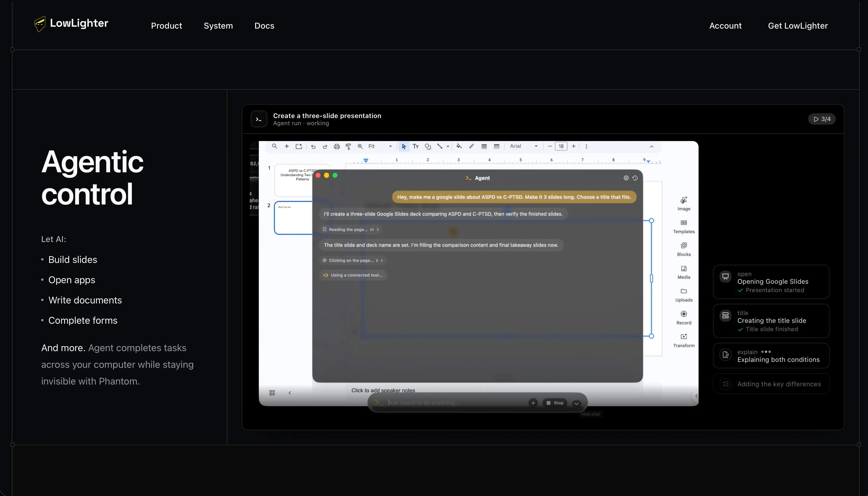Collapse the toolbar with up chevron
868x496 pixels.
tap(651, 146)
